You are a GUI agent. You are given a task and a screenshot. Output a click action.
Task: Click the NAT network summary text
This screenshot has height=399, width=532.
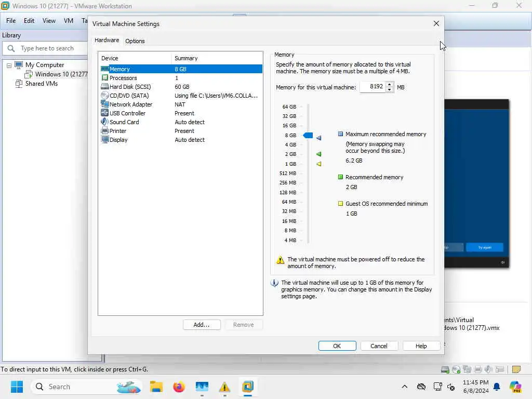click(180, 104)
